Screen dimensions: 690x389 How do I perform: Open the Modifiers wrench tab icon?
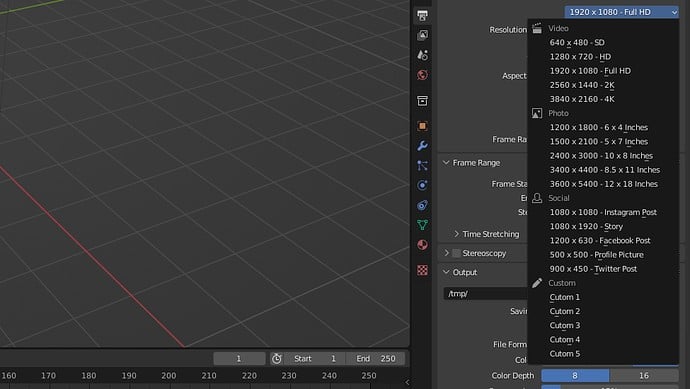[x=422, y=146]
